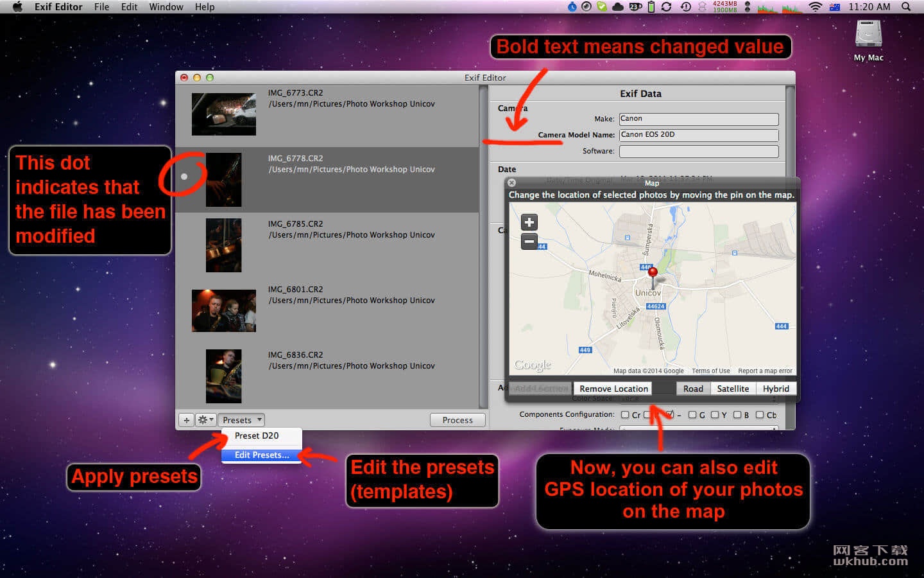The height and width of the screenshot is (578, 924).
Task: Choose Preset D20 from presets menu
Action: pyautogui.click(x=262, y=435)
